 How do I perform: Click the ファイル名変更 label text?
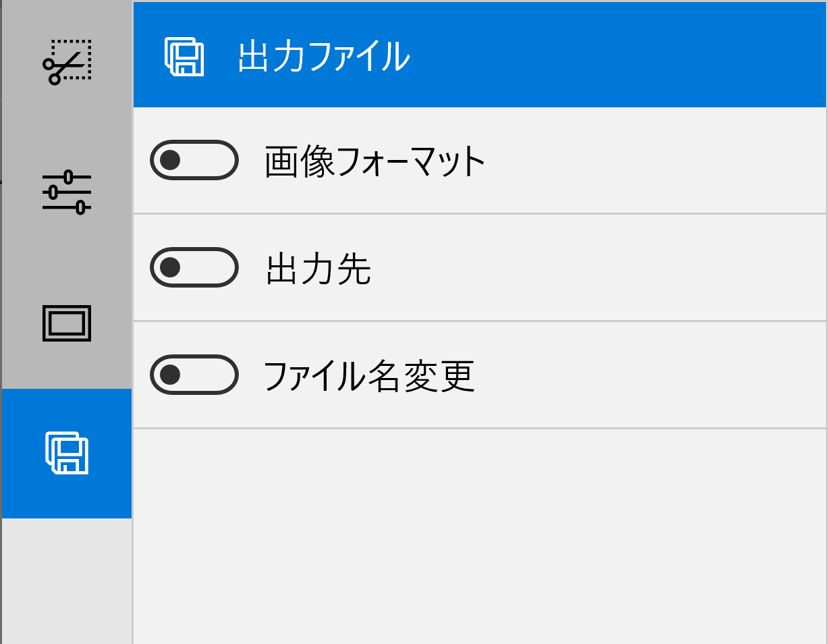click(369, 376)
